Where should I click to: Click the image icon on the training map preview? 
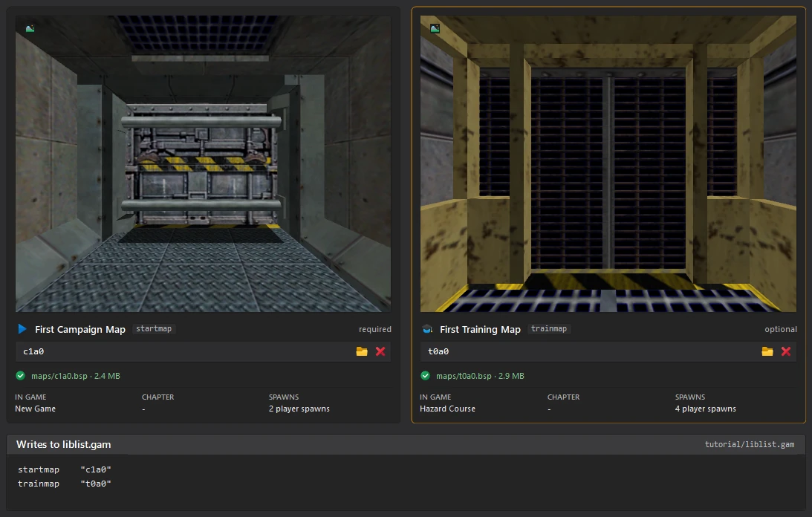tap(435, 29)
